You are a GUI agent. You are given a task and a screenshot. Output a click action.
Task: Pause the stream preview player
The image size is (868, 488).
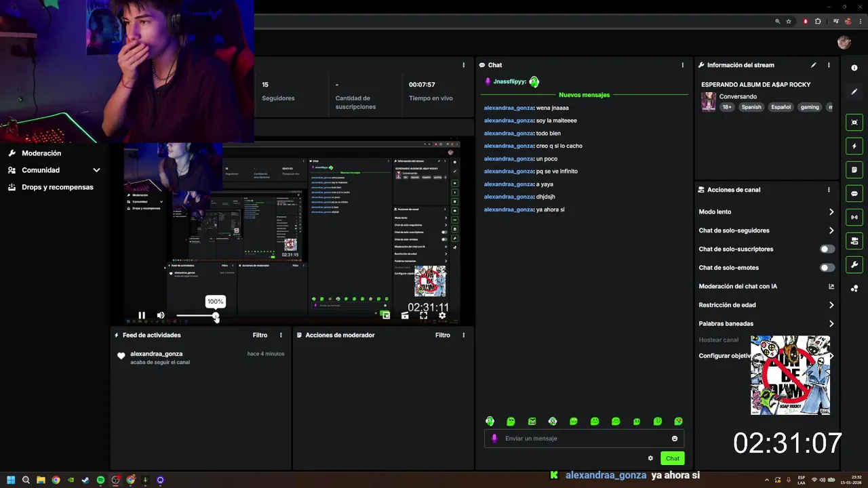142,315
